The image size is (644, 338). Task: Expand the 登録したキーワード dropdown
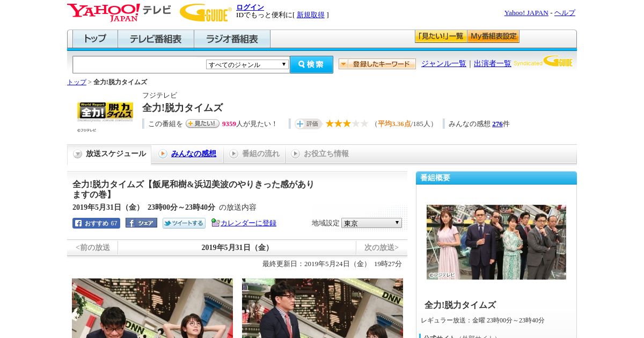click(377, 64)
